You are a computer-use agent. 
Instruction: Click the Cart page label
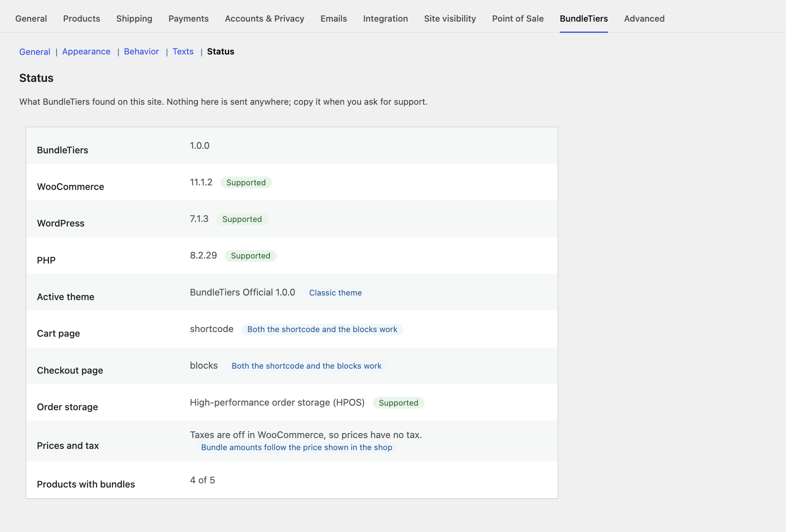tap(58, 333)
